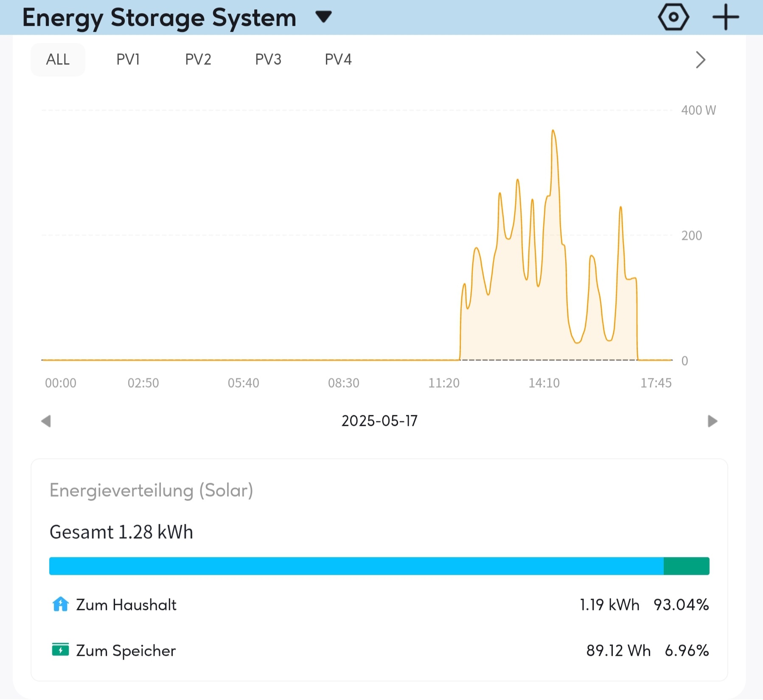Select the ALL tab
The width and height of the screenshot is (763, 700).
58,59
